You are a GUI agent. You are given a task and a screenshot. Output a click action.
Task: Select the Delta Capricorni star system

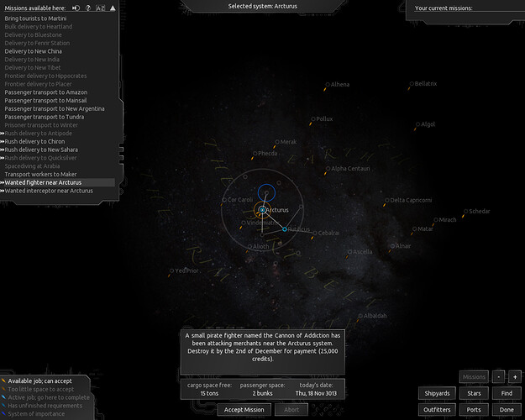[386, 200]
